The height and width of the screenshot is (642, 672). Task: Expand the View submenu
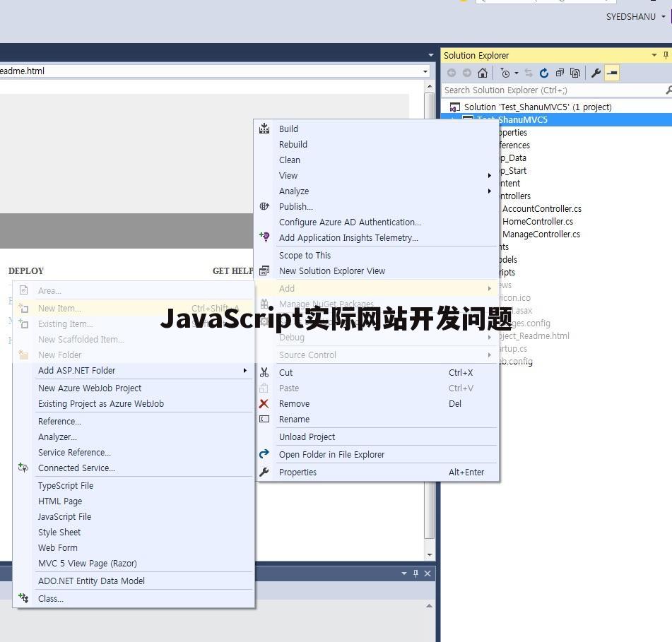(288, 175)
